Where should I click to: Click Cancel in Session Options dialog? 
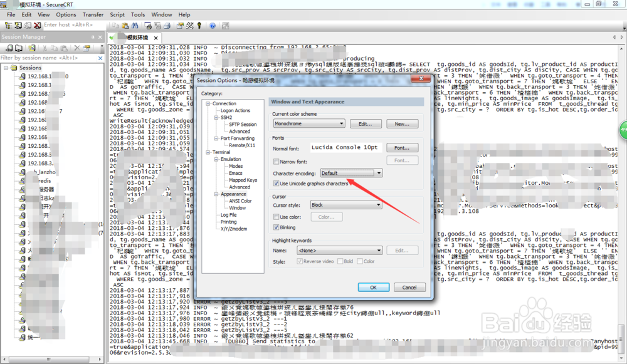(409, 288)
